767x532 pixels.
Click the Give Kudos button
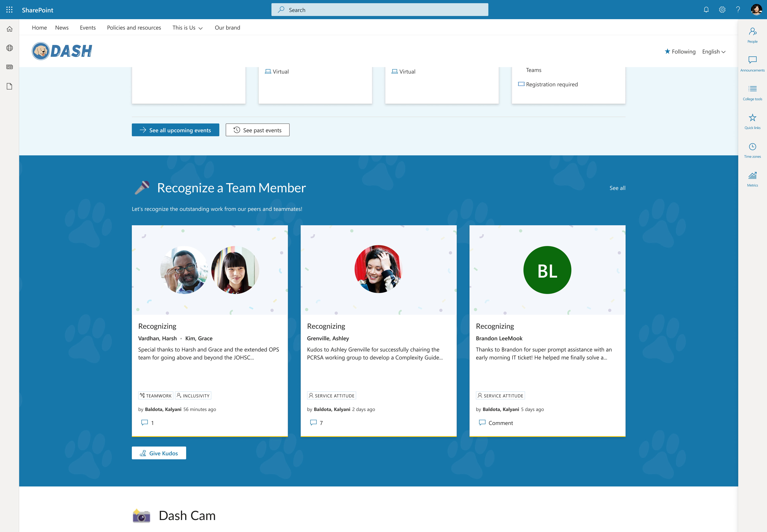click(159, 453)
